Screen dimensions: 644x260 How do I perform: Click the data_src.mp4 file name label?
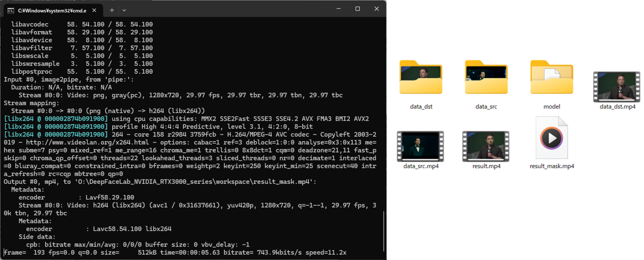coord(421,166)
